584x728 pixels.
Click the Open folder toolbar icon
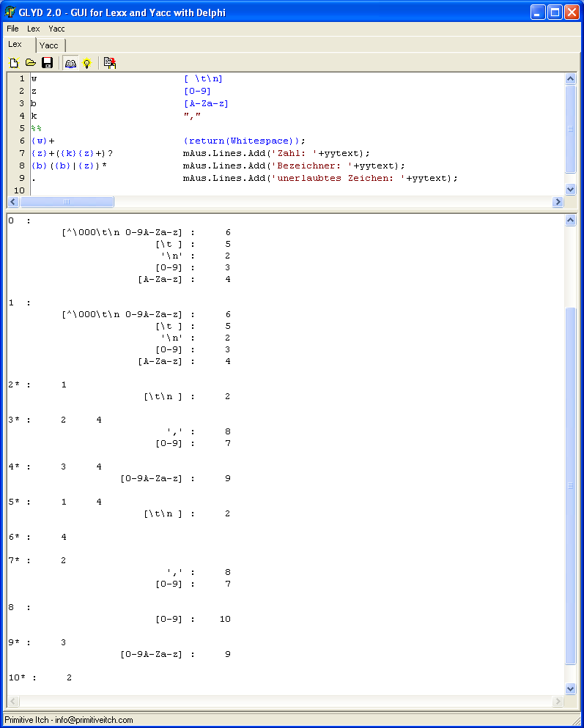click(x=30, y=63)
